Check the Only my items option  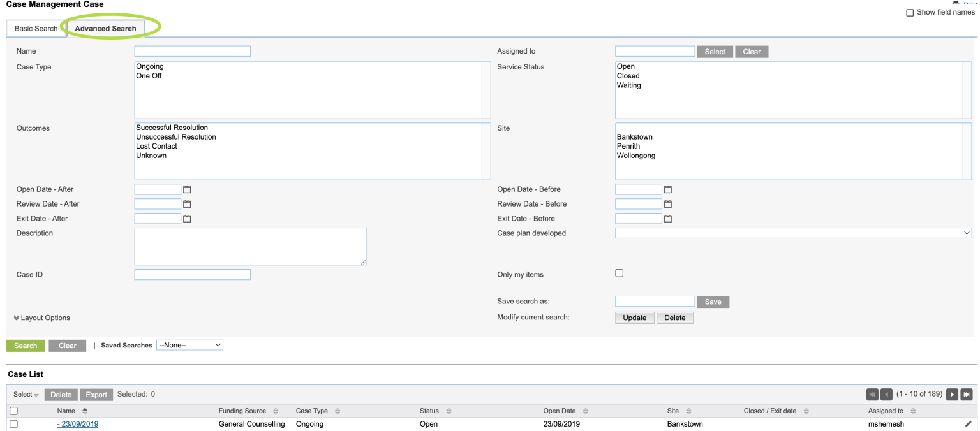[619, 273]
